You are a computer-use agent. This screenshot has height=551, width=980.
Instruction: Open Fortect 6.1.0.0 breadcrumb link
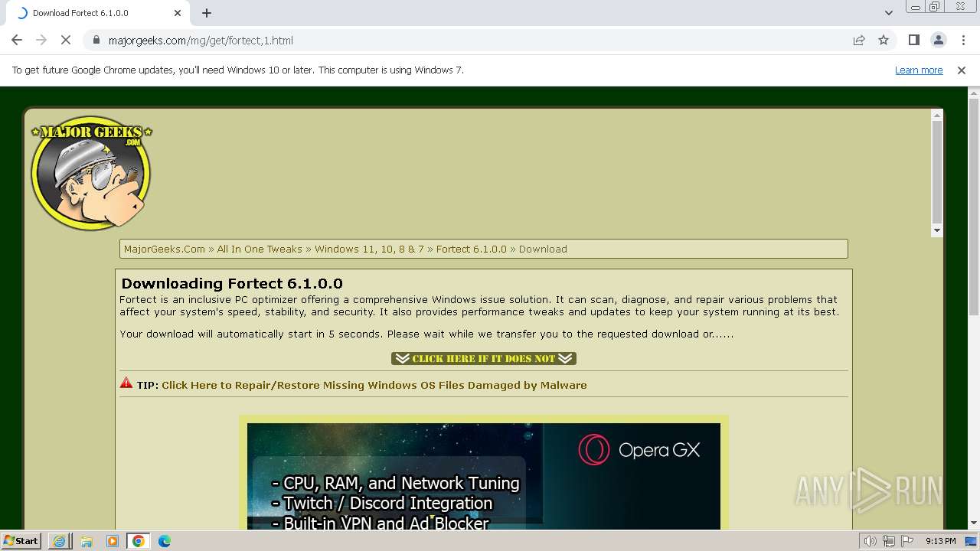tap(472, 249)
